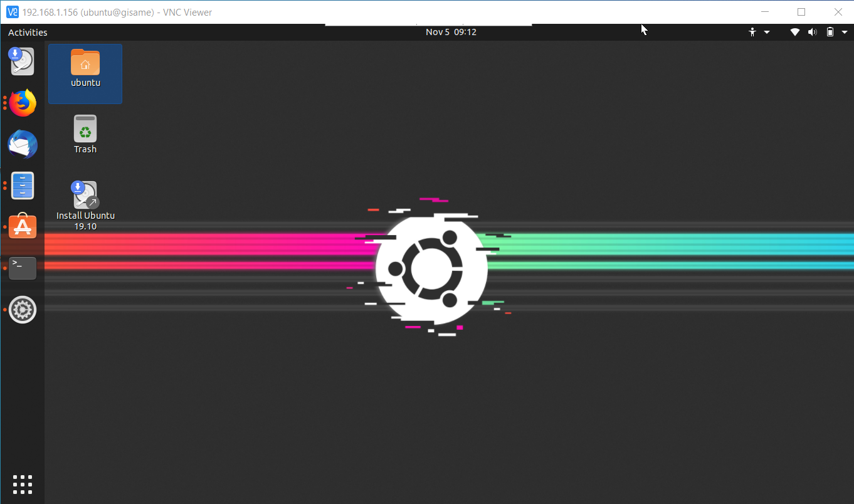
Task: Maximize the VNC Viewer window
Action: [x=801, y=12]
